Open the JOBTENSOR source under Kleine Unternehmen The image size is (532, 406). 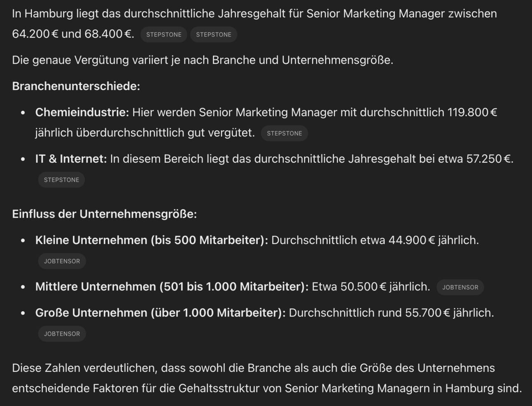coord(62,261)
